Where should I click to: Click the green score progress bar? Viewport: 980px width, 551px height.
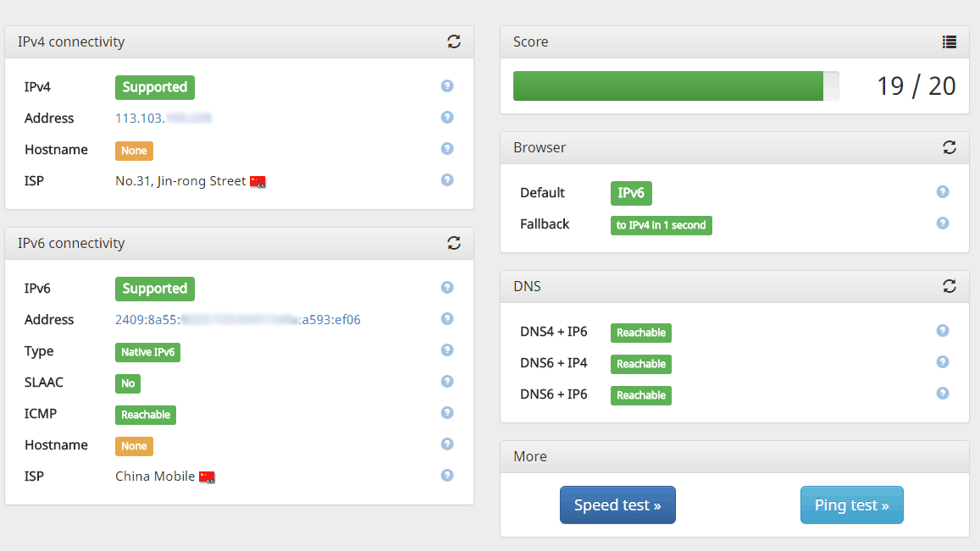click(x=667, y=86)
